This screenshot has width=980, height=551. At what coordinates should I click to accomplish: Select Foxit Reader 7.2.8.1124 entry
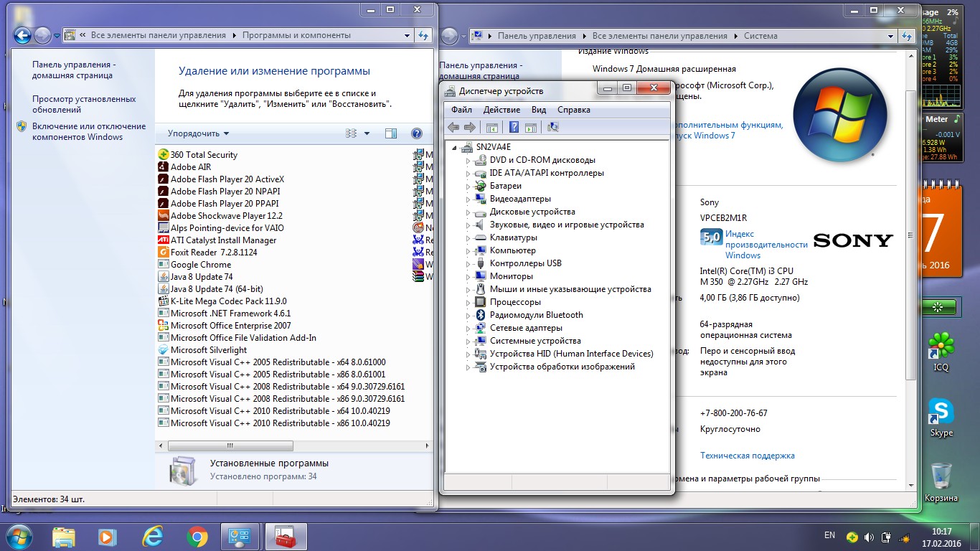[207, 253]
